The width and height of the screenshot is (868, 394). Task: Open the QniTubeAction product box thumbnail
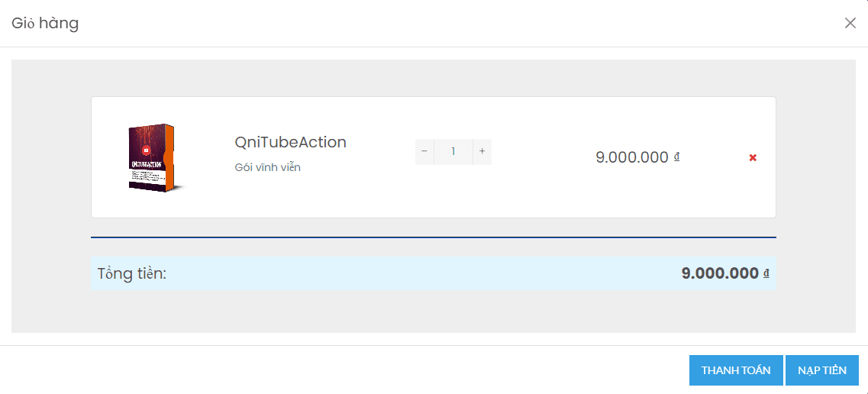pyautogui.click(x=152, y=158)
